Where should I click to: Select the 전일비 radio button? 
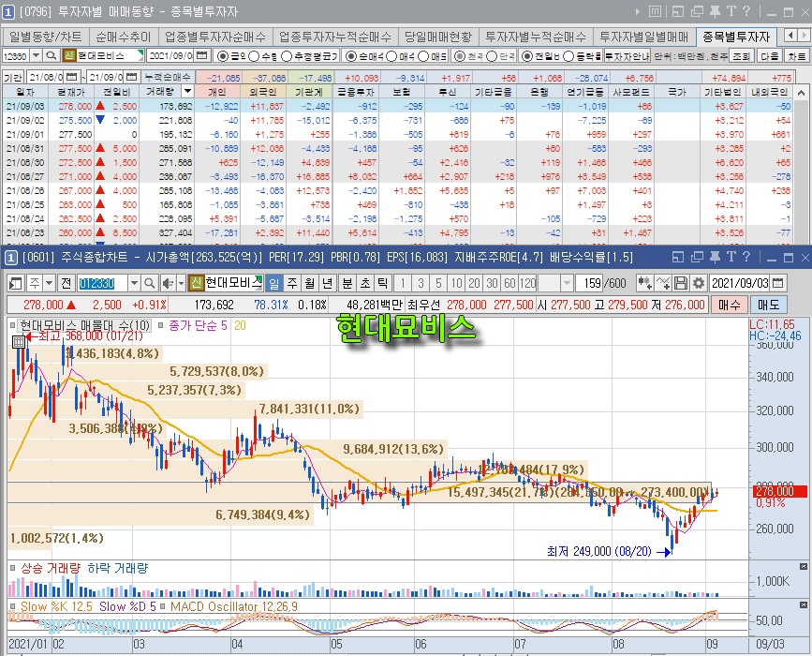tap(526, 56)
